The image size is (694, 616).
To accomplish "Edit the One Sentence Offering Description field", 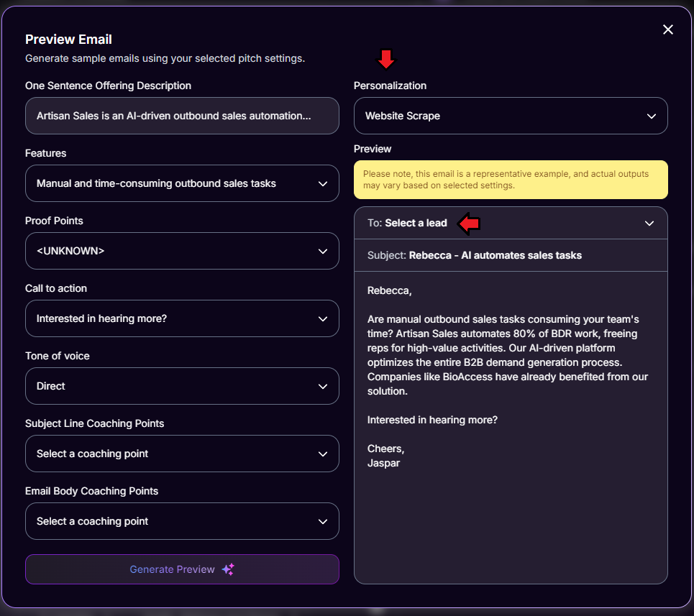I will [x=182, y=116].
